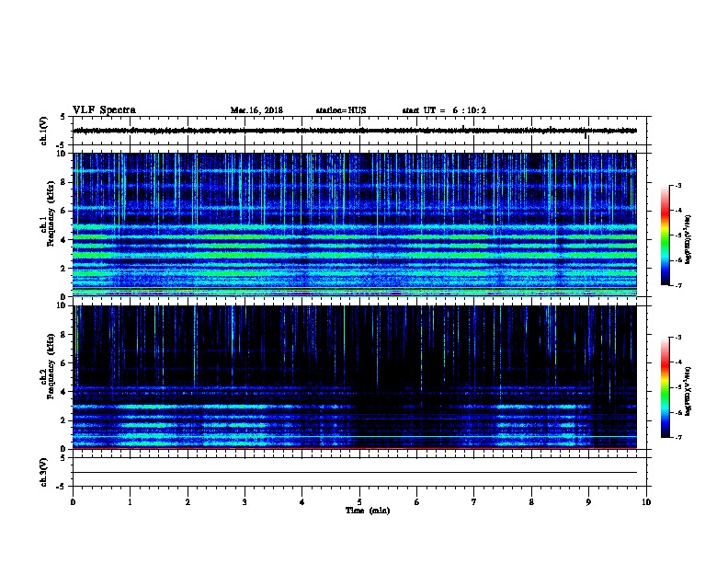
Task: Click the ch.1 color bar log(PSD) label
Action: (x=688, y=239)
